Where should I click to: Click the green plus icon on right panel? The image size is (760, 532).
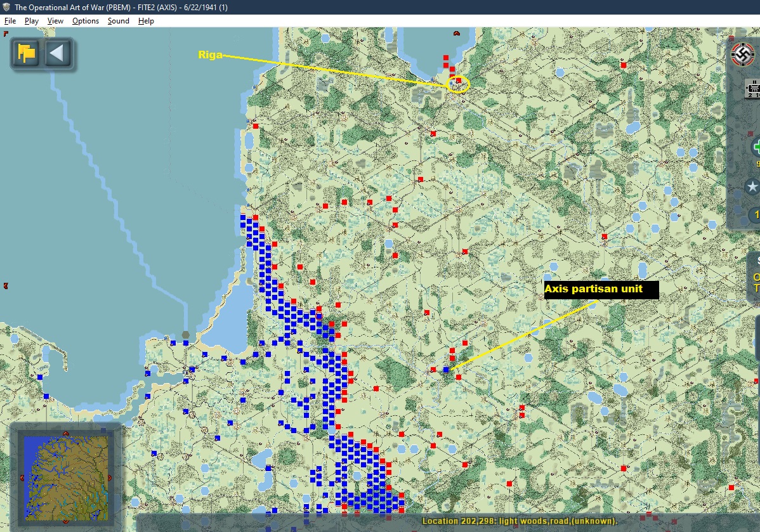pos(755,148)
